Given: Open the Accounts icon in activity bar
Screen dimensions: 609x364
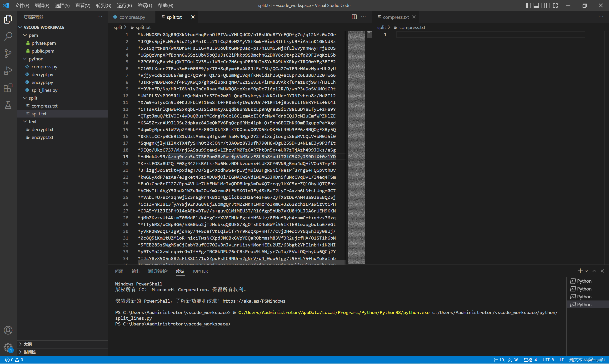Looking at the screenshot, I should tap(8, 330).
